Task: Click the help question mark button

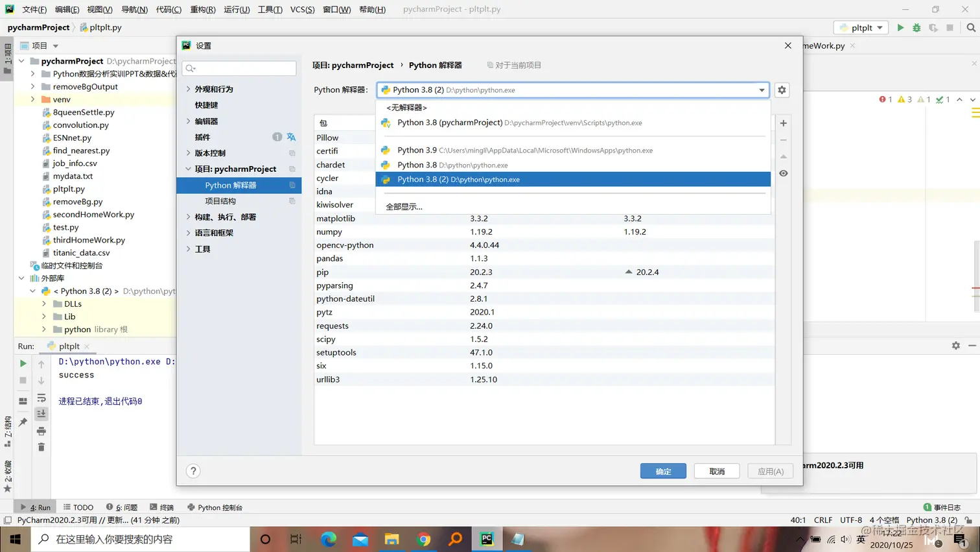Action: click(193, 471)
